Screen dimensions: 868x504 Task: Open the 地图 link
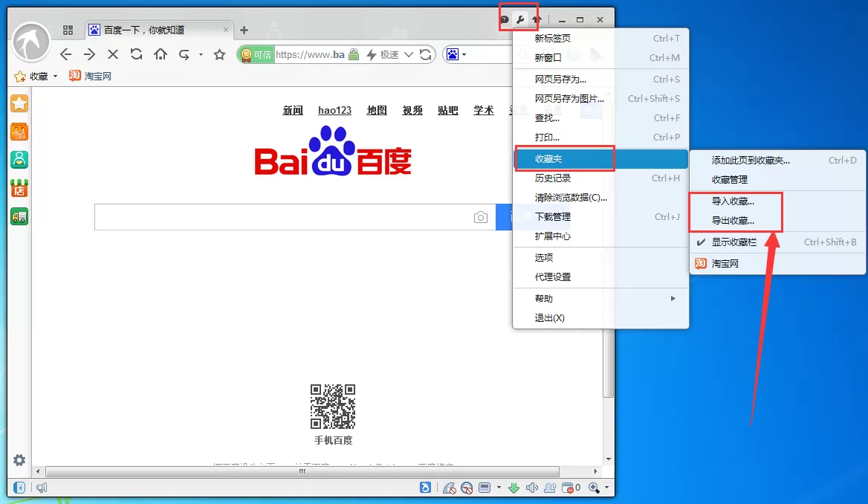pyautogui.click(x=377, y=110)
